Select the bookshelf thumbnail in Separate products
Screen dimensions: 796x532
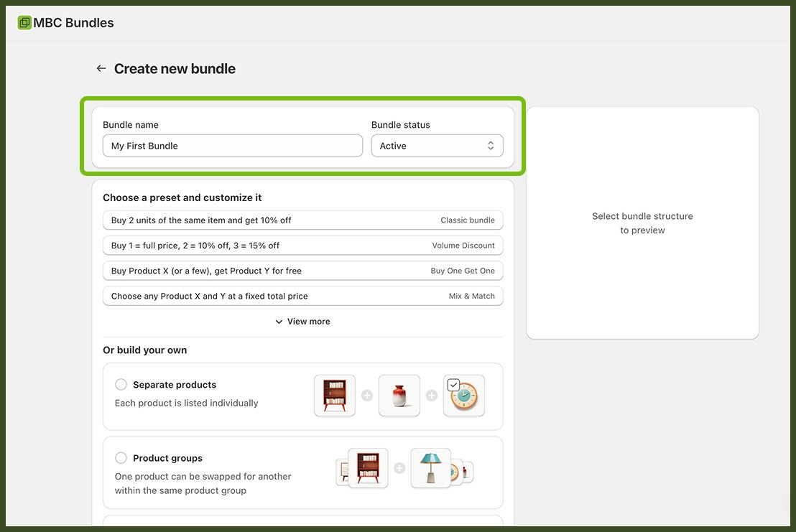(x=334, y=395)
